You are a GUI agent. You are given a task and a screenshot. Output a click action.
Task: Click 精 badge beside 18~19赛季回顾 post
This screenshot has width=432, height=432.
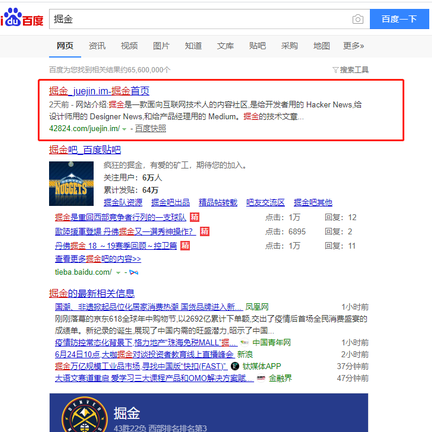[185, 246]
